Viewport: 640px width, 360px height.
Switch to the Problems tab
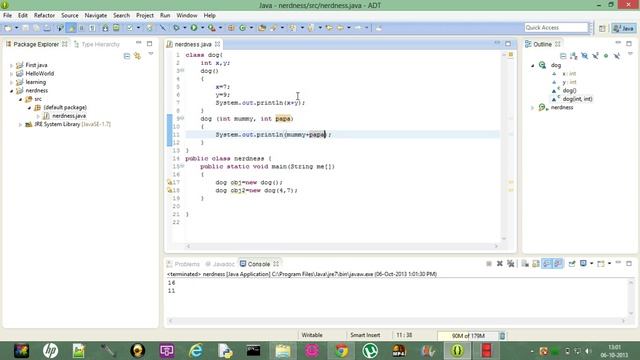point(183,264)
